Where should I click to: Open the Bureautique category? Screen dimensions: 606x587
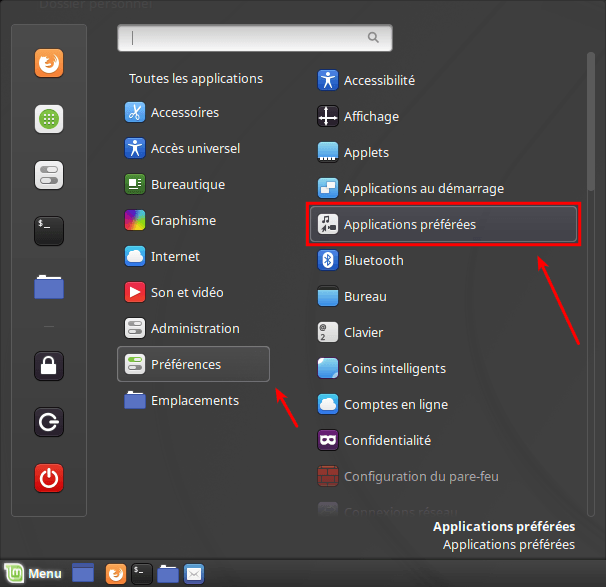(x=193, y=184)
